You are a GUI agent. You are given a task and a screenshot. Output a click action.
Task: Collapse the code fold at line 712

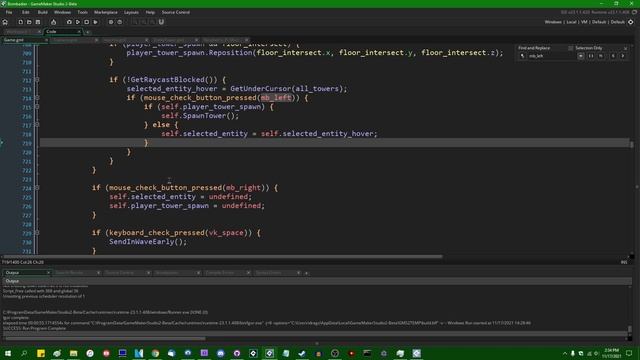(37, 80)
